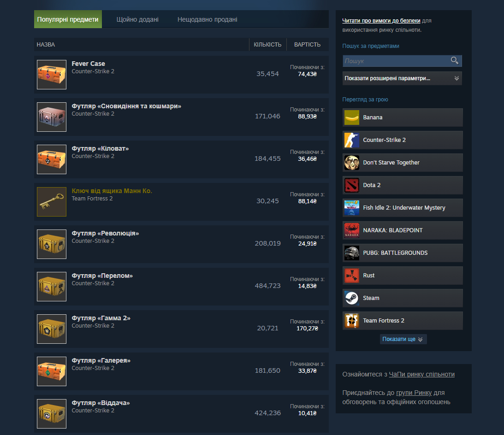Open the Don't Starve Together icon
The width and height of the screenshot is (504, 435).
[352, 163]
